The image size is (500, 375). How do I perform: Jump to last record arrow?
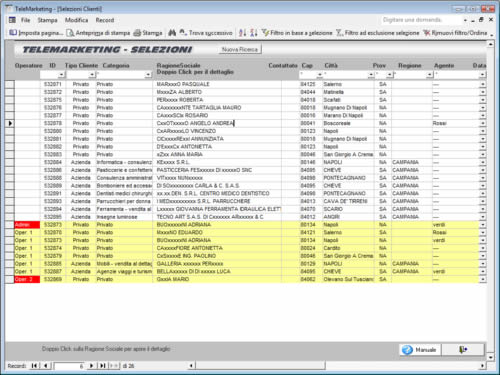103,366
